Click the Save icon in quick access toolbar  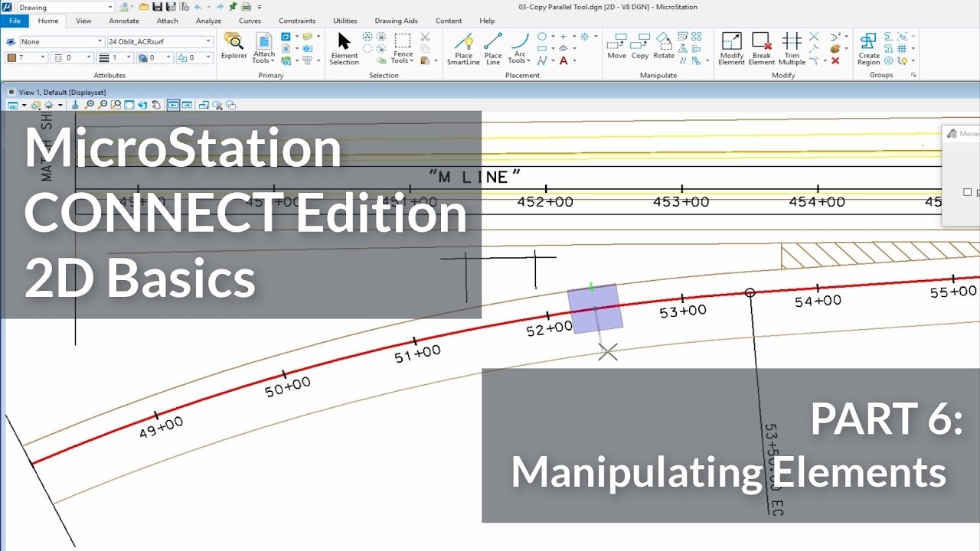point(157,7)
